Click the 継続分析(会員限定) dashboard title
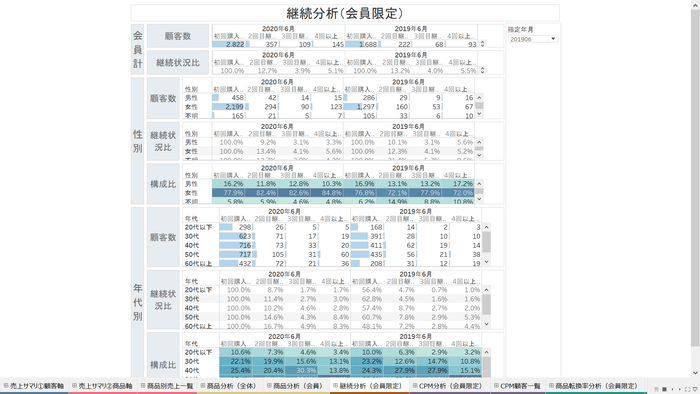The image size is (700, 394). (345, 13)
